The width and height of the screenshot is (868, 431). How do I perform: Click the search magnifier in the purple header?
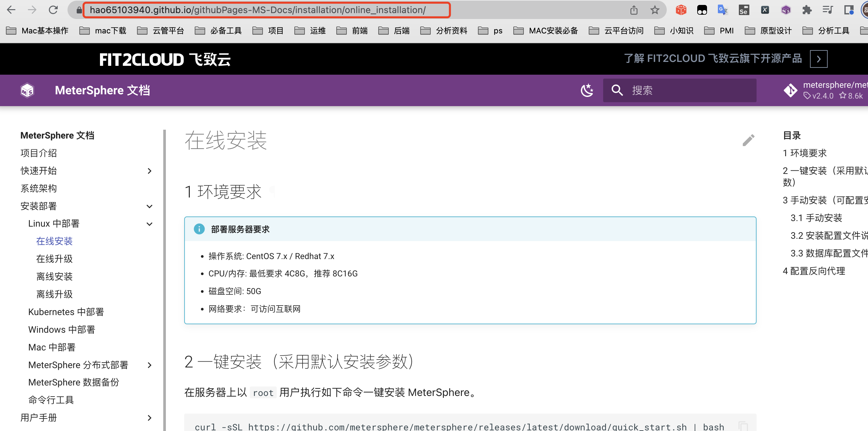[x=617, y=90]
